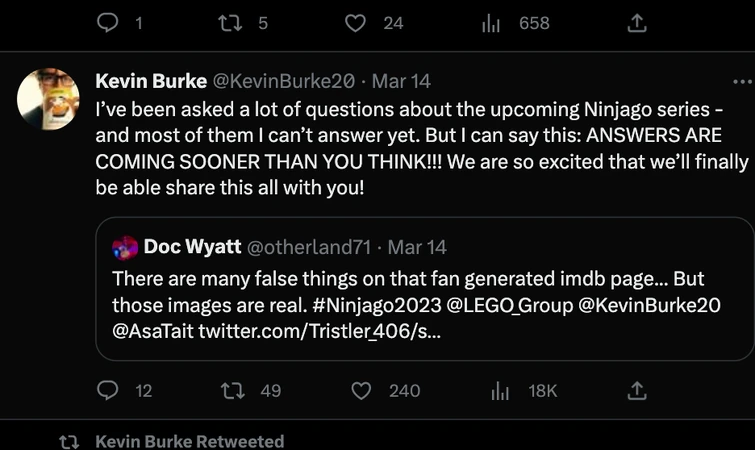
Task: Click Doc Wyatt's small avatar
Action: pyautogui.click(x=125, y=247)
